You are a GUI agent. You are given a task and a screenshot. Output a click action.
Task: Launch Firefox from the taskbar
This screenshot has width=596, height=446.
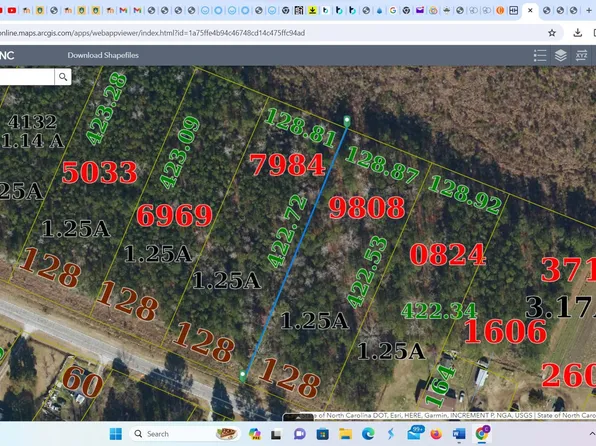tap(436, 434)
